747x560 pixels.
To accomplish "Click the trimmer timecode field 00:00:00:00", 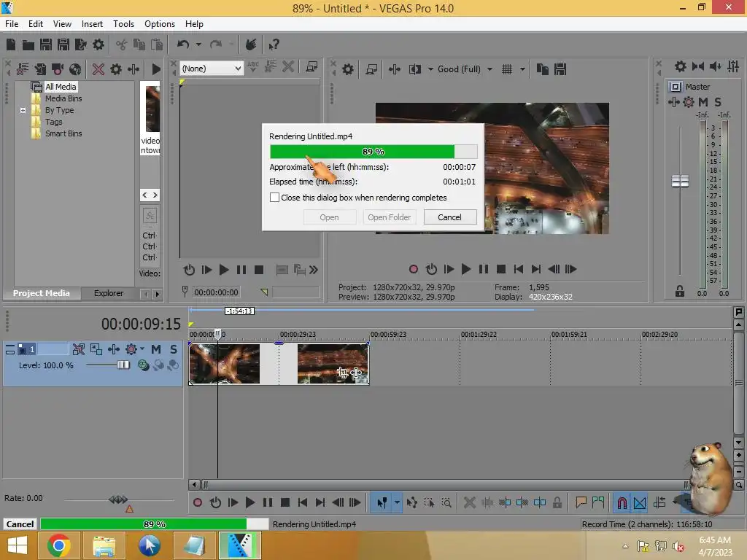I will click(216, 292).
